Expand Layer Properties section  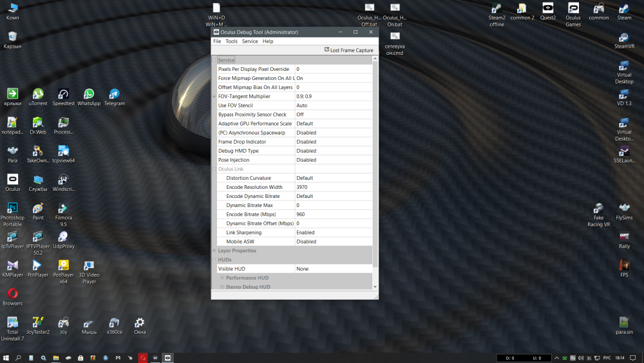click(x=214, y=250)
